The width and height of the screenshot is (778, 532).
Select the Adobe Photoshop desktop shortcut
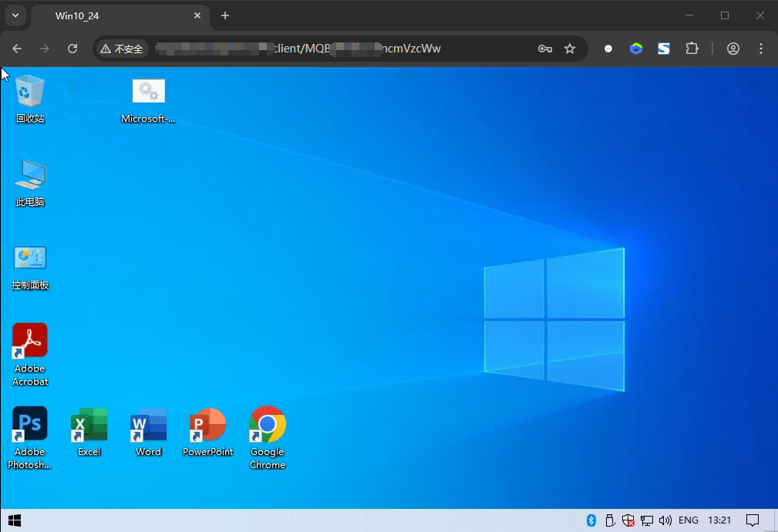point(30,424)
